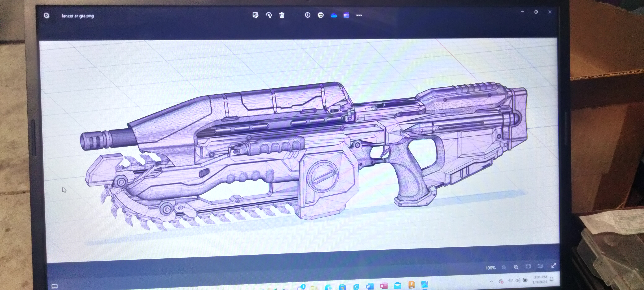The width and height of the screenshot is (644, 290).
Task: Click the 100% zoom level label
Action: pos(490,268)
